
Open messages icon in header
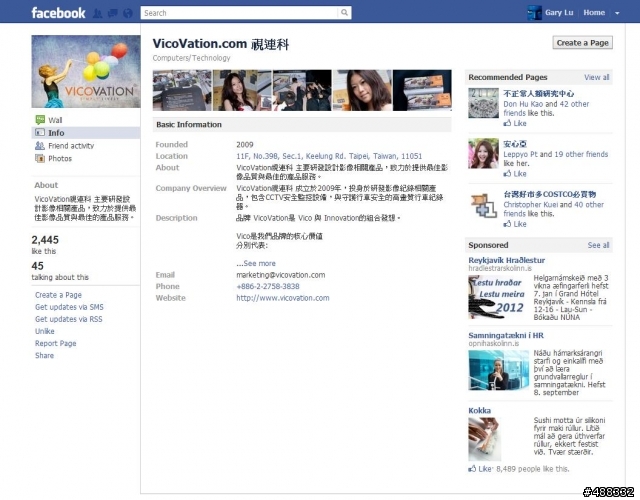click(x=113, y=13)
